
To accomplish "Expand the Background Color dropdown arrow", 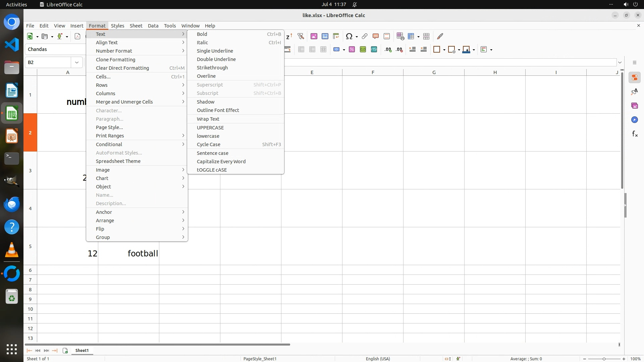I will pyautogui.click(x=474, y=50).
